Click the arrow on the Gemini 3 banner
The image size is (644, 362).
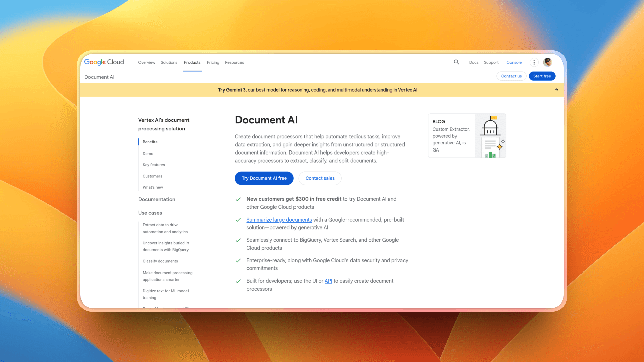(557, 90)
